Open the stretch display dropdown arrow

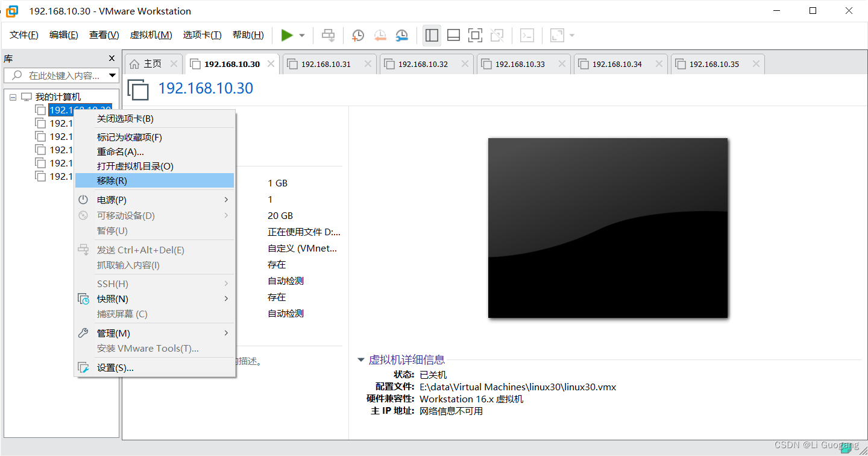571,36
